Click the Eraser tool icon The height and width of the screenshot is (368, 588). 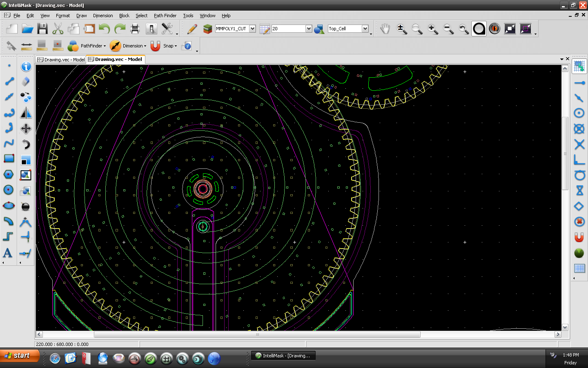point(26,82)
